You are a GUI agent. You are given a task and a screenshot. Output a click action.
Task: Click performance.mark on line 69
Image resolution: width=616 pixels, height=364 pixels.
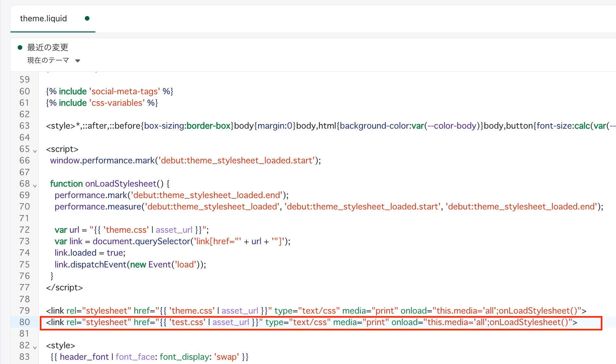91,195
